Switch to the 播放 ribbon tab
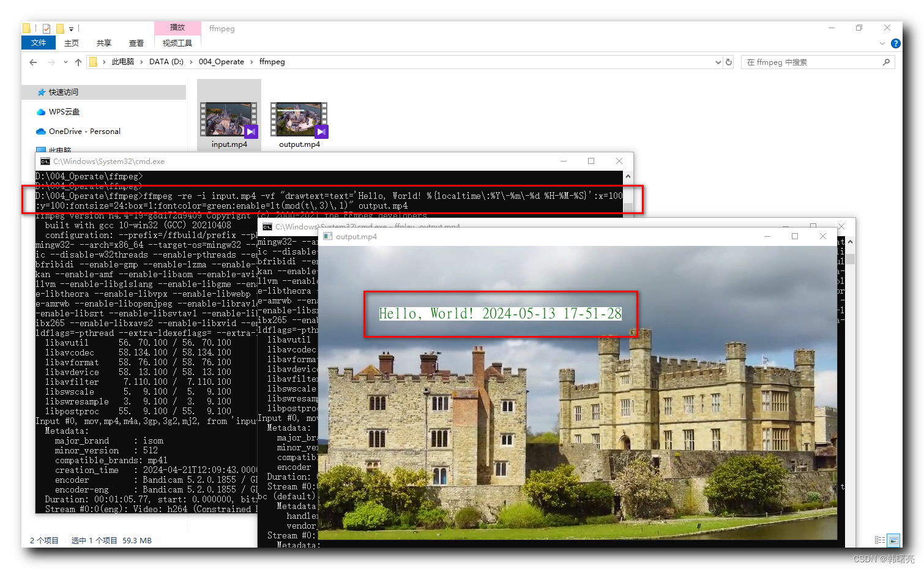Viewport: 924px width, 569px height. 177,27
